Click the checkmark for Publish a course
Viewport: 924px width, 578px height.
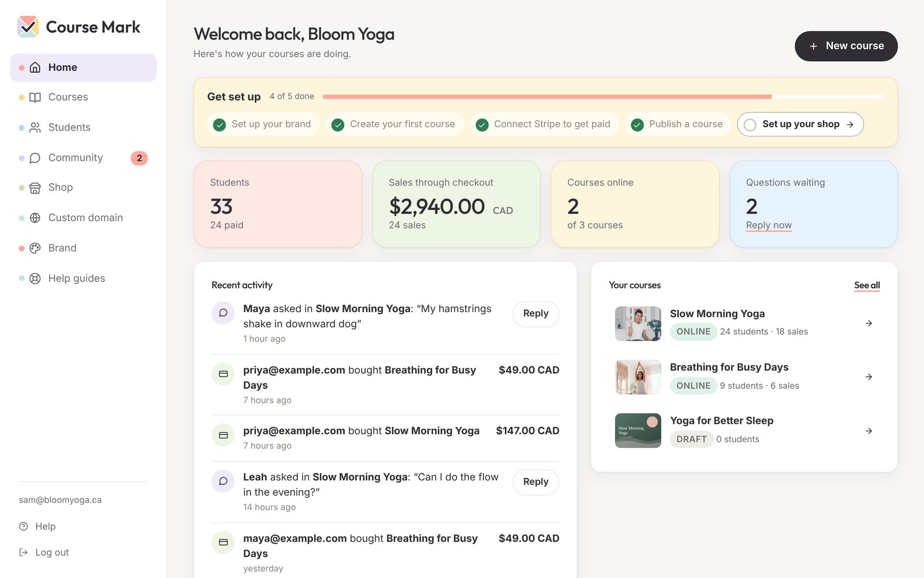(x=637, y=125)
